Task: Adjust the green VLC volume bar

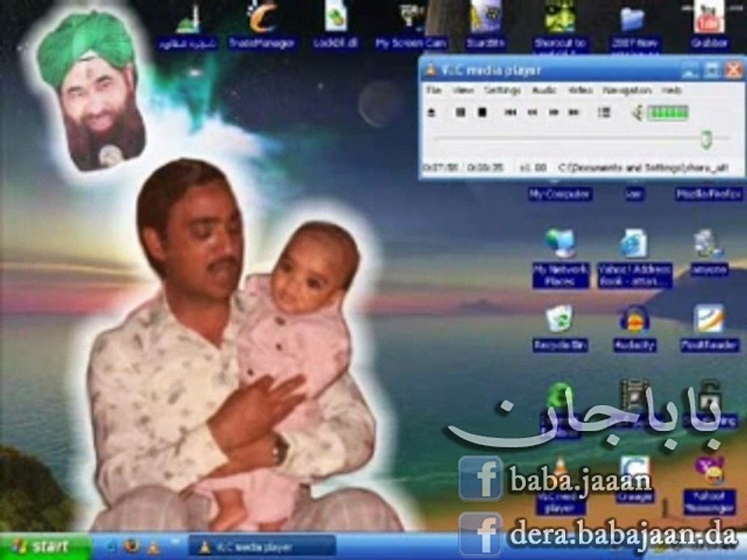Action: [x=668, y=113]
